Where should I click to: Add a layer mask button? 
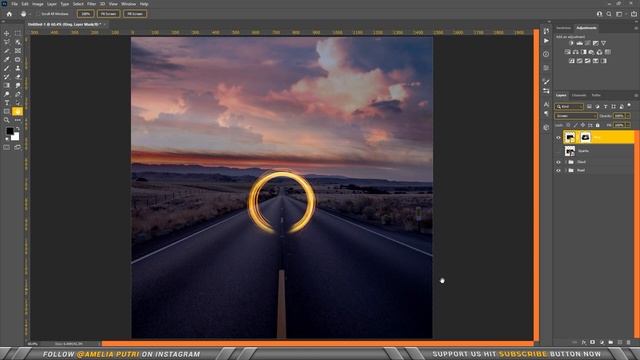(x=593, y=342)
